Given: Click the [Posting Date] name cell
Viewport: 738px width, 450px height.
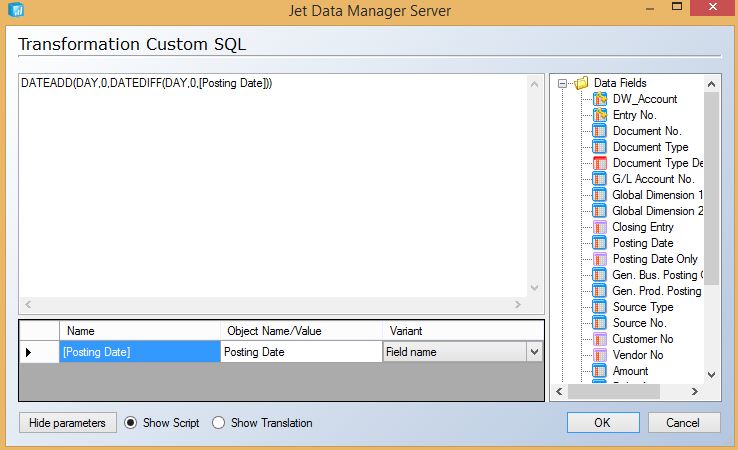Looking at the screenshot, I should coord(140,352).
